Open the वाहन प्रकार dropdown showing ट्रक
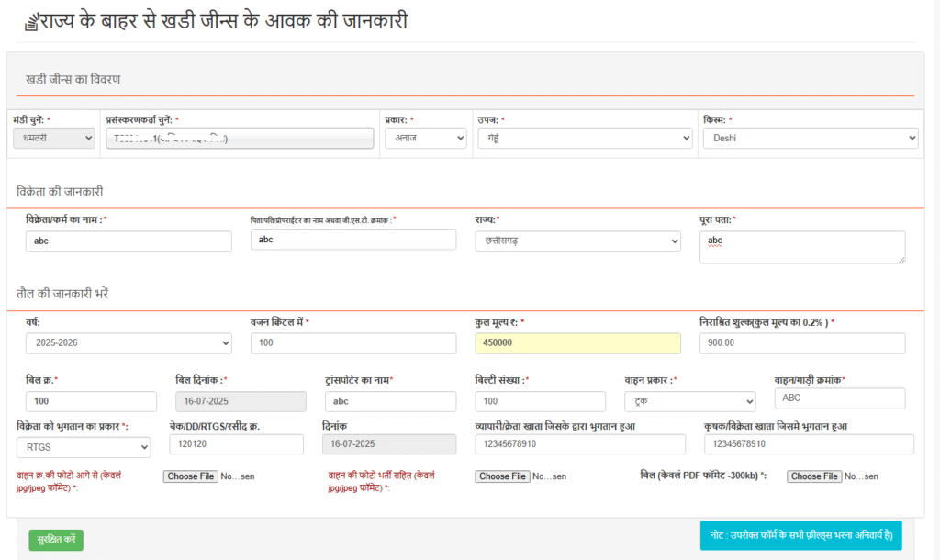The image size is (940, 560). 690,401
